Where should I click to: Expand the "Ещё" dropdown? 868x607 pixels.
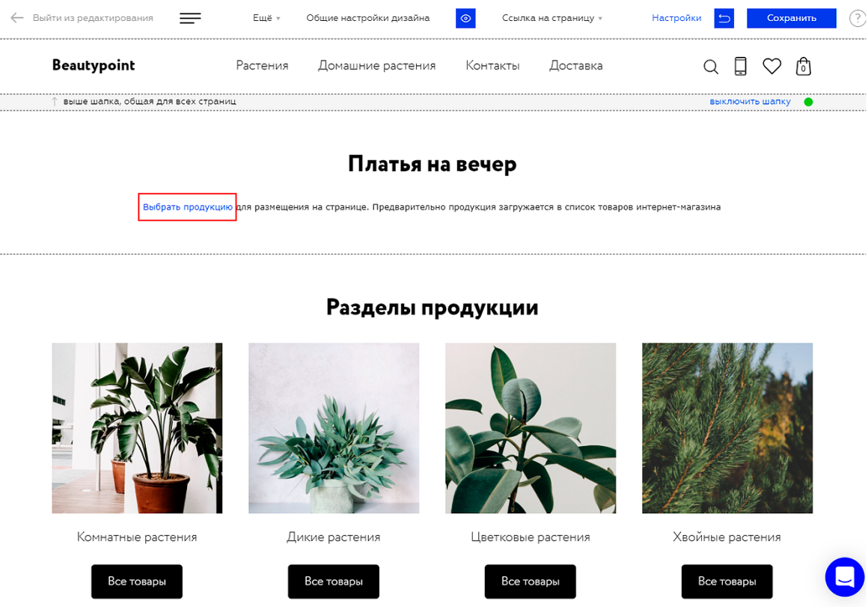(x=266, y=18)
